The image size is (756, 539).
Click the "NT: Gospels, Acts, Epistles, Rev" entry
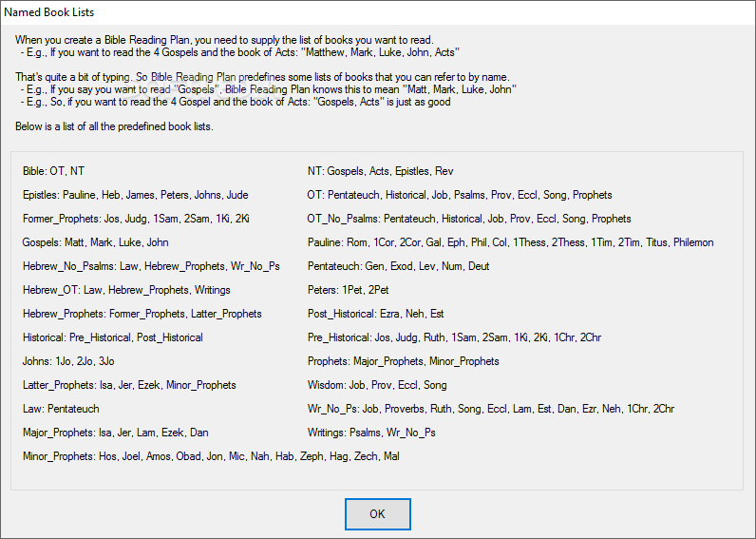point(381,171)
